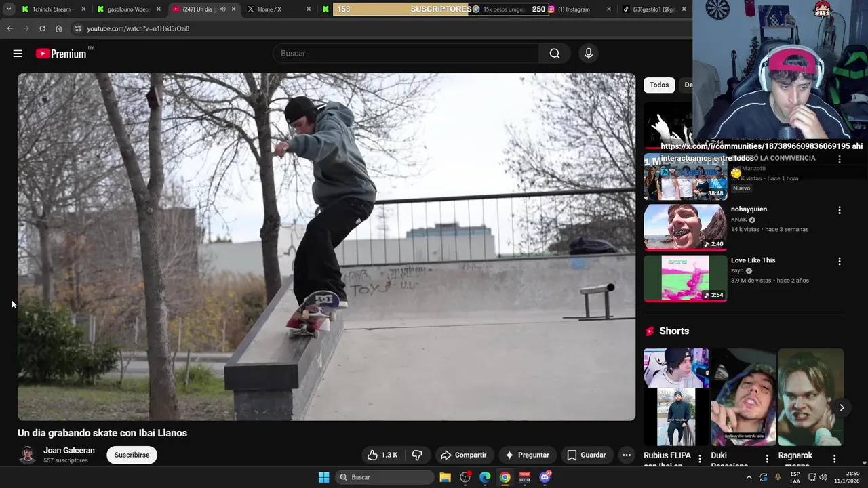Open Ragnarok short thumbnail
The image size is (868, 488).
coord(811,397)
